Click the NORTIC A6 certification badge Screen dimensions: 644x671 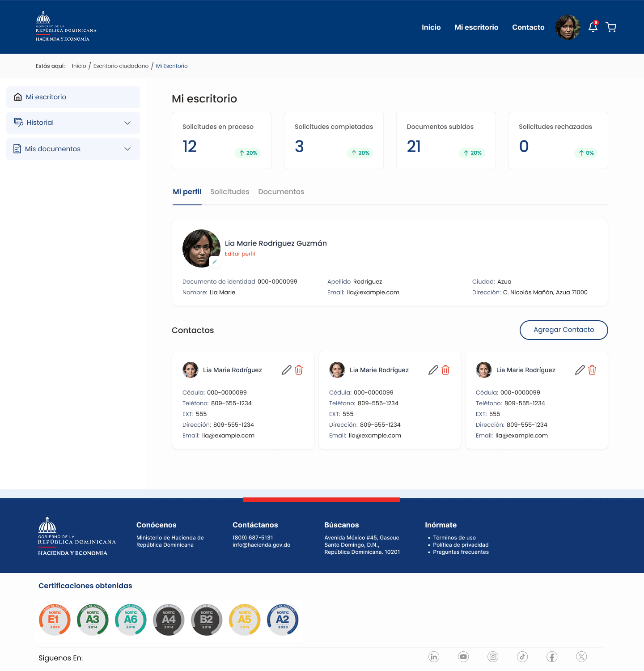tap(131, 620)
